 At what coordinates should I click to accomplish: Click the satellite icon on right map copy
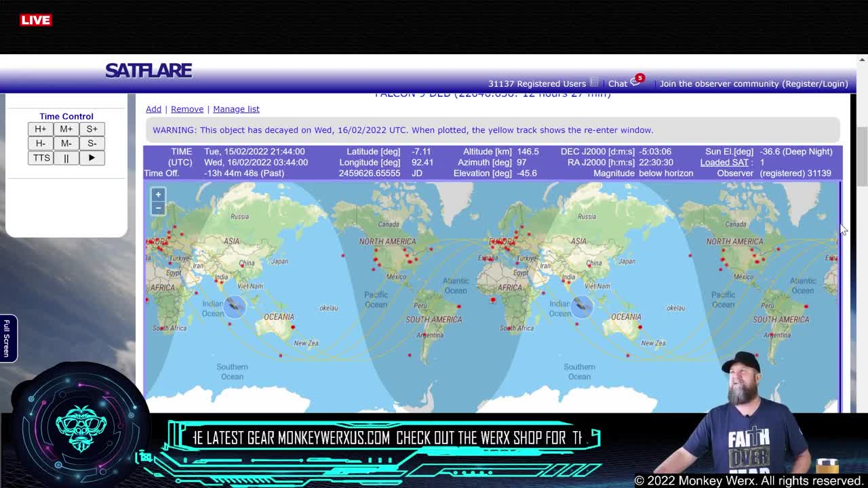click(582, 306)
